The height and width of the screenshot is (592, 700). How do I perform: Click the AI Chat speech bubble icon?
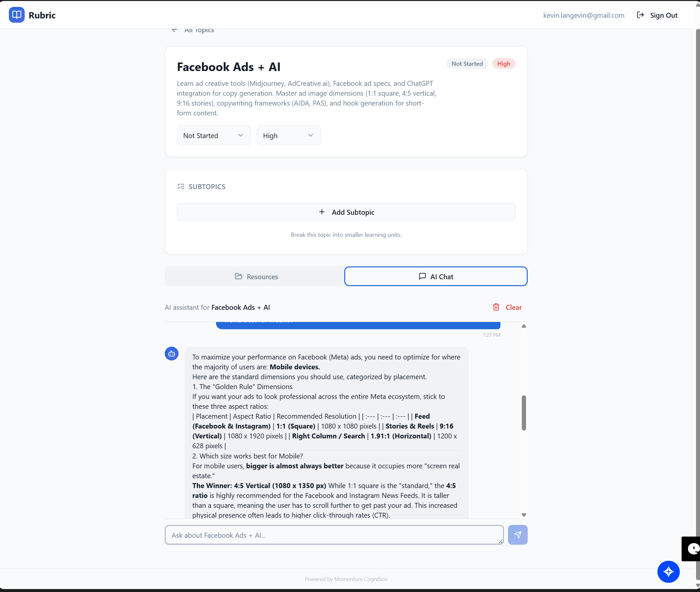point(422,276)
